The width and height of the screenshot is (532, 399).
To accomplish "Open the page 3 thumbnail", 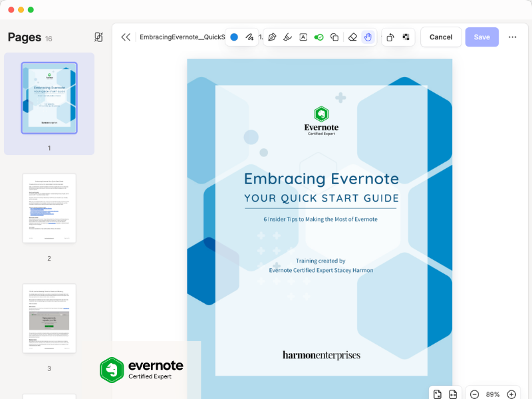I will tap(49, 319).
